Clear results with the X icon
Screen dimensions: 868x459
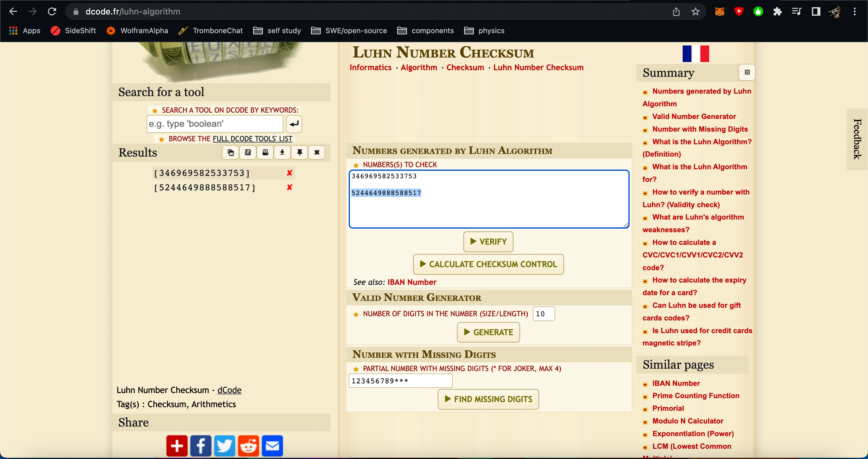click(x=317, y=153)
